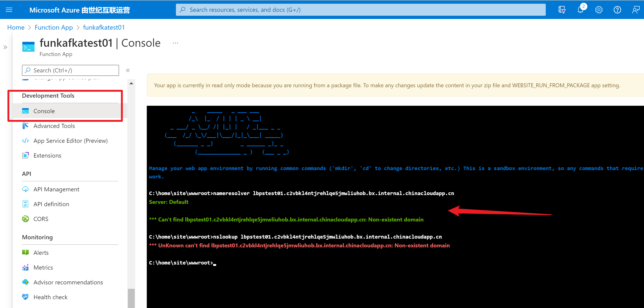Collapse the sidebar with double chevron
The image size is (644, 308).
[x=128, y=70]
